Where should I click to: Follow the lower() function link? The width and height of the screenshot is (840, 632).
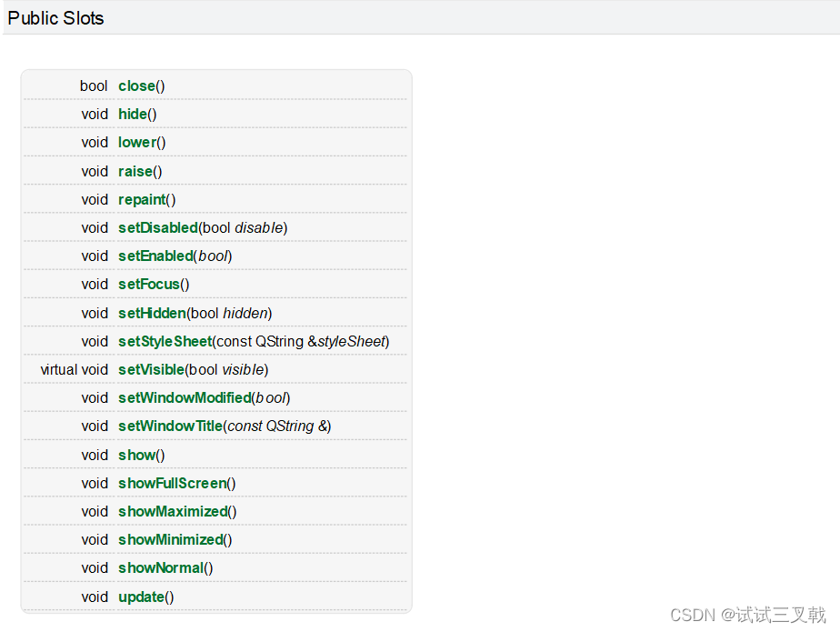point(137,143)
